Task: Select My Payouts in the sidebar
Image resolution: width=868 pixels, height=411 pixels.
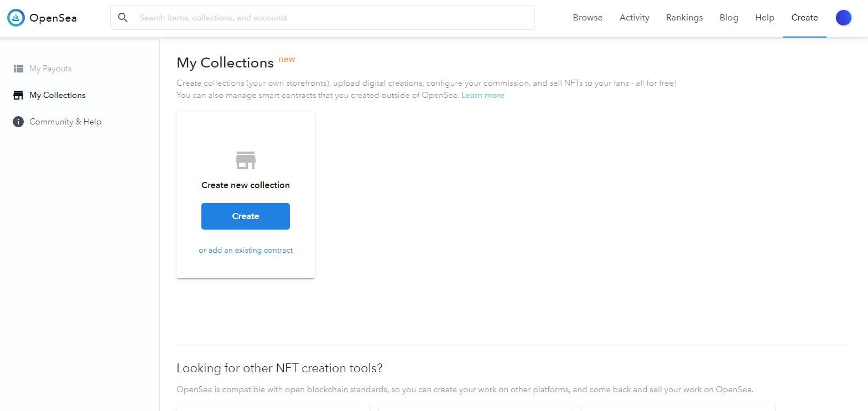Action: click(50, 69)
